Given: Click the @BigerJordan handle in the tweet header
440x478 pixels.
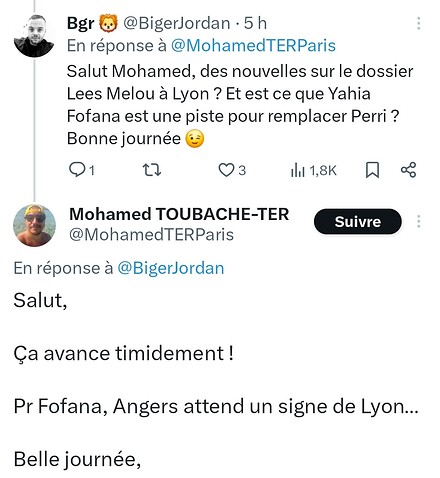Looking at the screenshot, I should point(177,23).
